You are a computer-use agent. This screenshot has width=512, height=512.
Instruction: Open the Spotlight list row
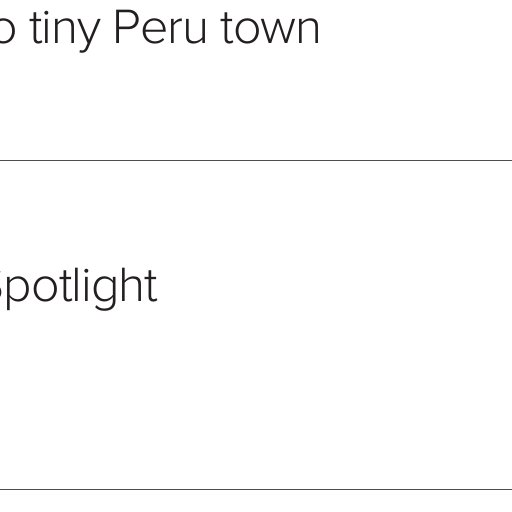coord(256,325)
